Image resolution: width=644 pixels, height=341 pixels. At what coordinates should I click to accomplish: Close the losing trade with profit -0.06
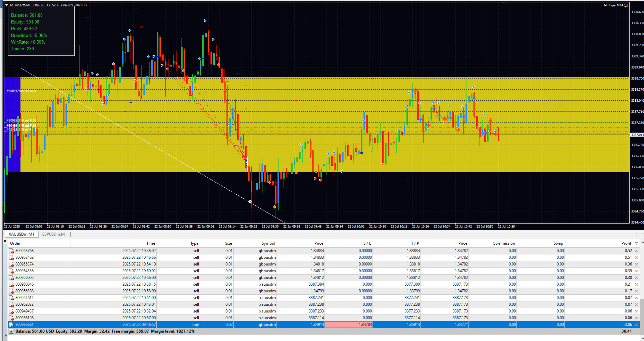636,318
